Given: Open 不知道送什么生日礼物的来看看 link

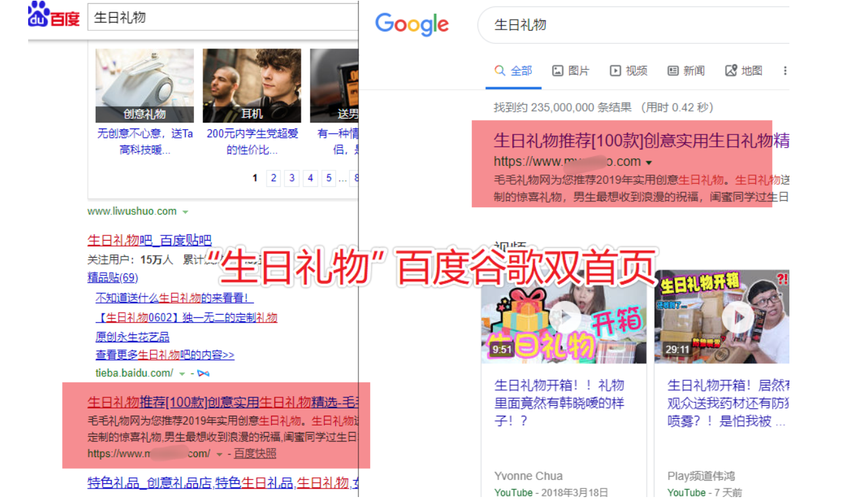Looking at the screenshot, I should pyautogui.click(x=174, y=298).
